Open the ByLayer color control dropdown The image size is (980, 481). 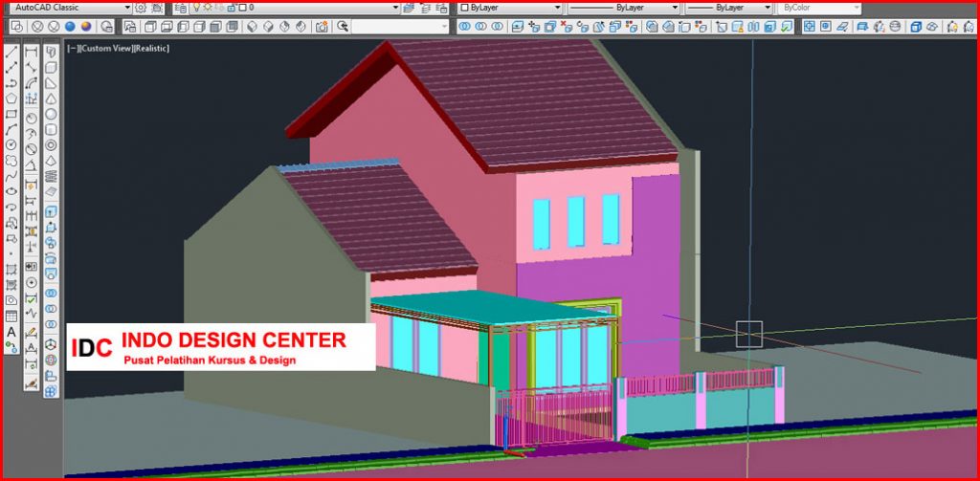point(558,8)
